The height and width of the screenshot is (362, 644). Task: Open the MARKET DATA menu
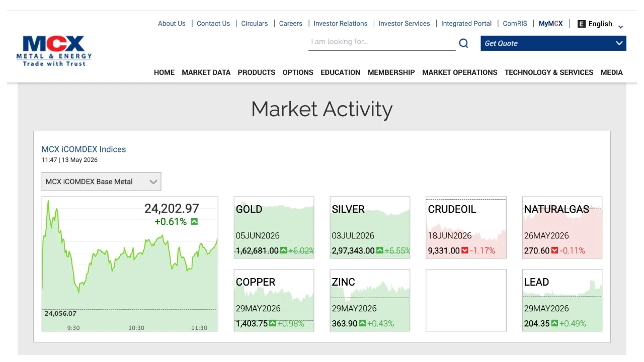click(x=206, y=72)
